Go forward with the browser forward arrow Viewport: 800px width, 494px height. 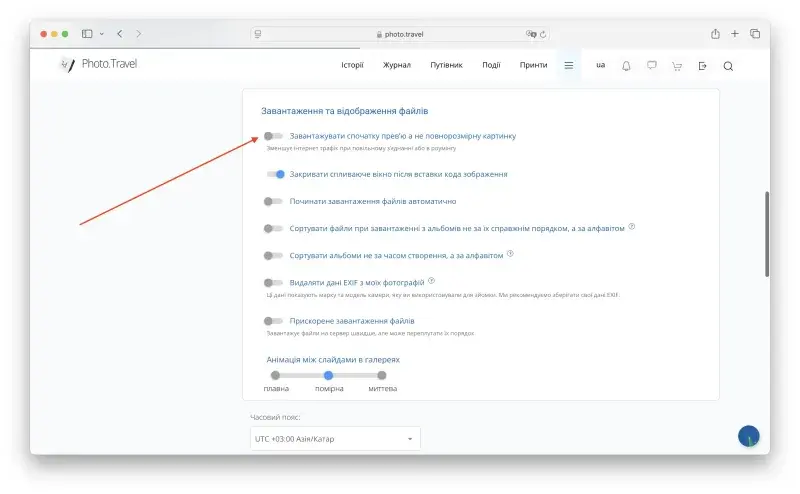(139, 34)
